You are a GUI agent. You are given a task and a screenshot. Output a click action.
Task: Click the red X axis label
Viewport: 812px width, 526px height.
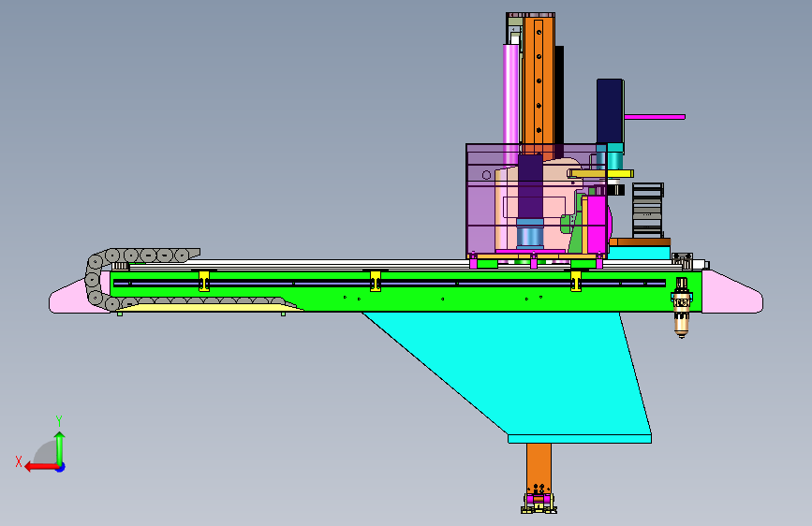click(x=19, y=461)
